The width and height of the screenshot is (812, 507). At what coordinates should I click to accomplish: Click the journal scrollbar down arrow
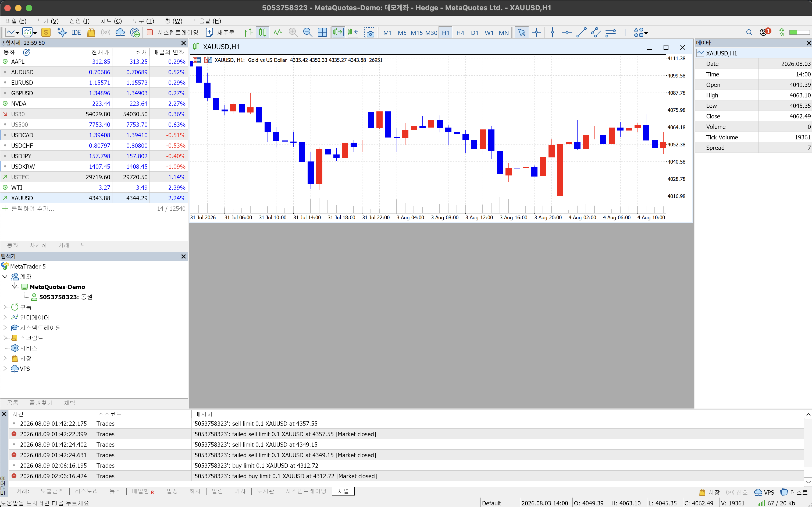coord(808,482)
